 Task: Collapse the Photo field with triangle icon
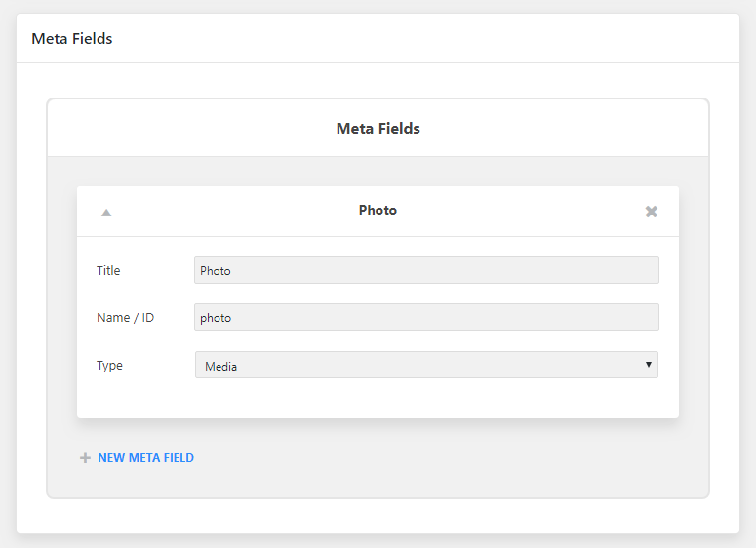(x=106, y=213)
